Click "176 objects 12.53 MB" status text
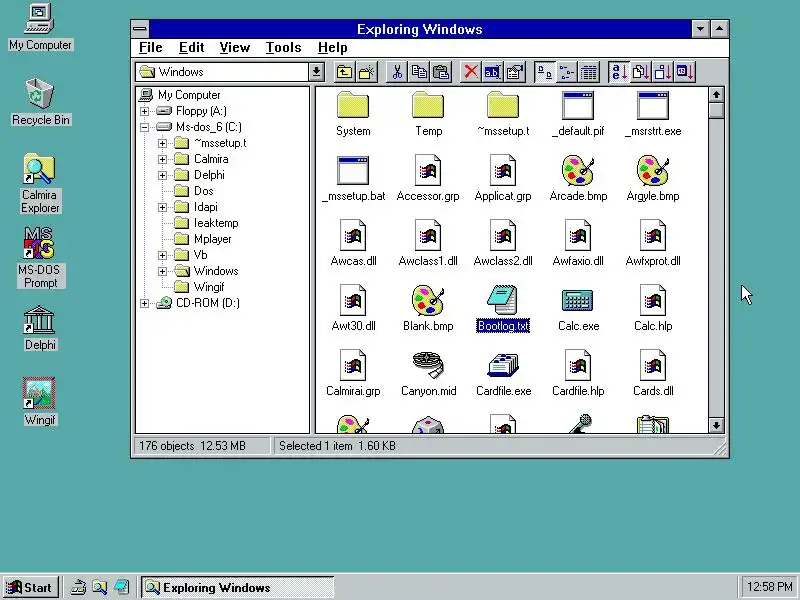Screen dimensions: 800x600 click(192, 446)
